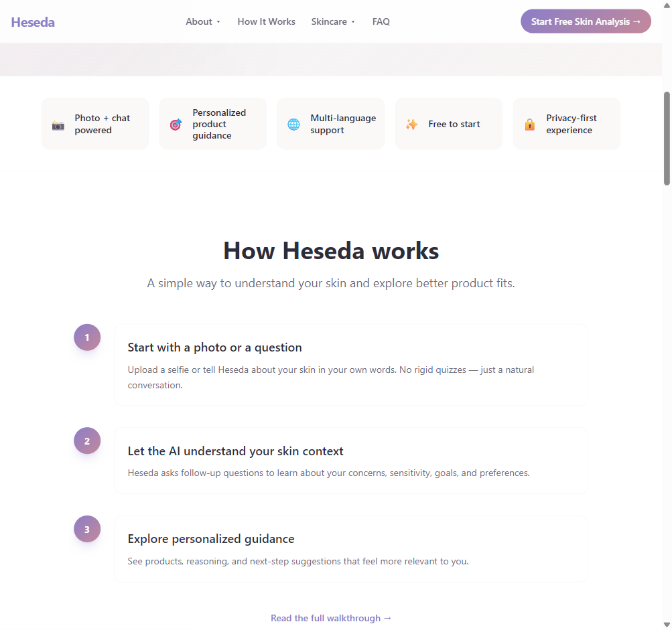Select the target icon for Personalized product guidance
Viewport: 672px width, 630px height.
tap(176, 124)
